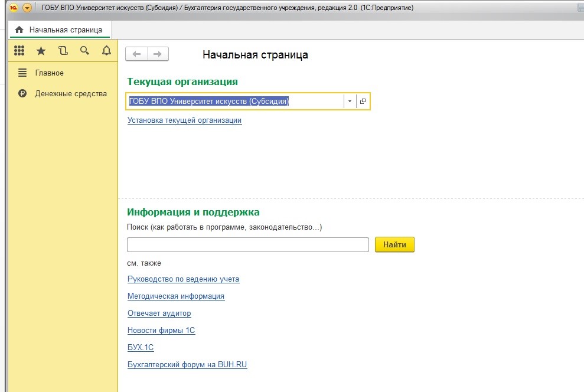Open Методическая информация link
This screenshot has height=392, width=584.
click(176, 296)
